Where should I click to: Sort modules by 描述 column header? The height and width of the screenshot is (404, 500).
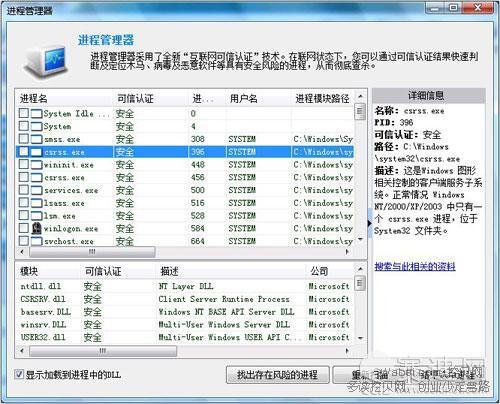pos(231,271)
